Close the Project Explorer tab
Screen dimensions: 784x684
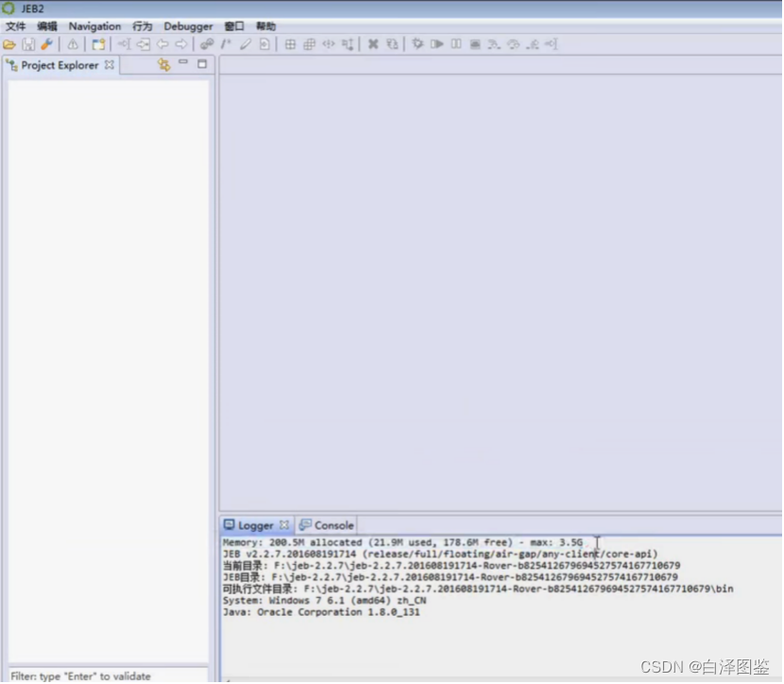(x=110, y=65)
